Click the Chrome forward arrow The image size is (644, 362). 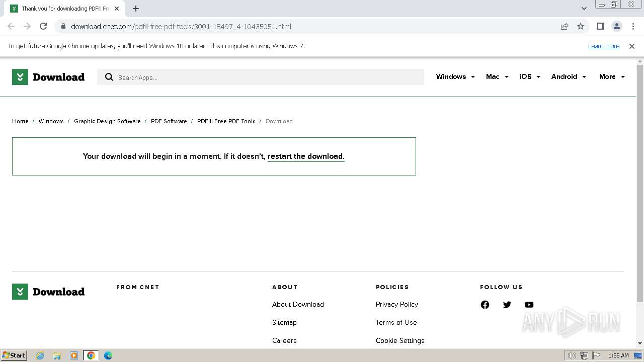[x=27, y=26]
